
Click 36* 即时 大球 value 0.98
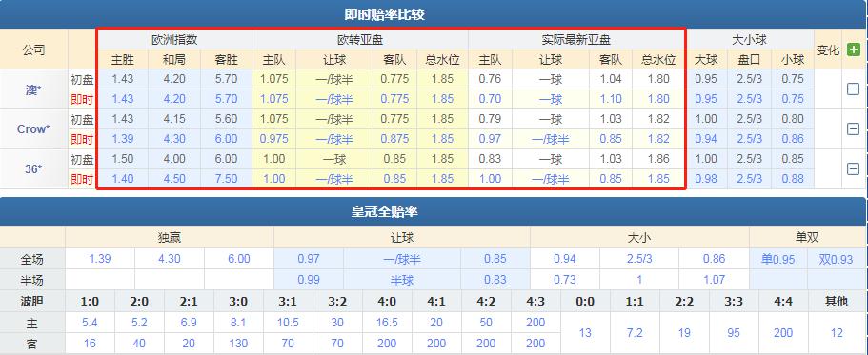coord(706,179)
